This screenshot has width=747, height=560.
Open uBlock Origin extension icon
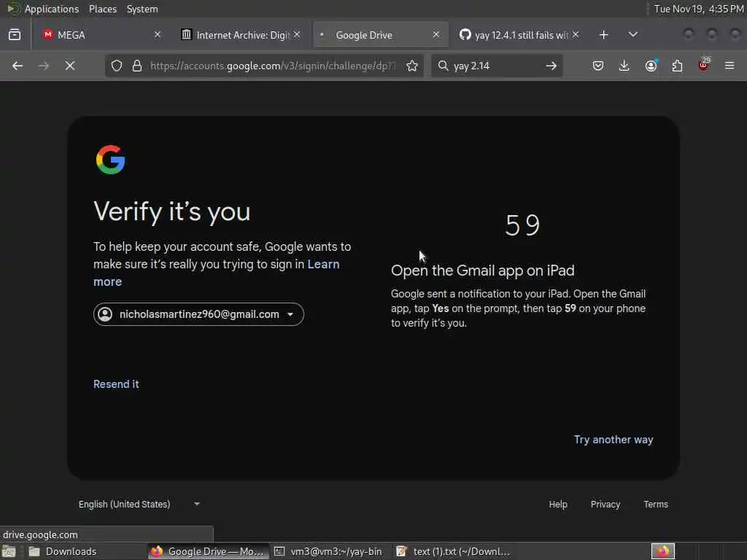[x=704, y=65]
